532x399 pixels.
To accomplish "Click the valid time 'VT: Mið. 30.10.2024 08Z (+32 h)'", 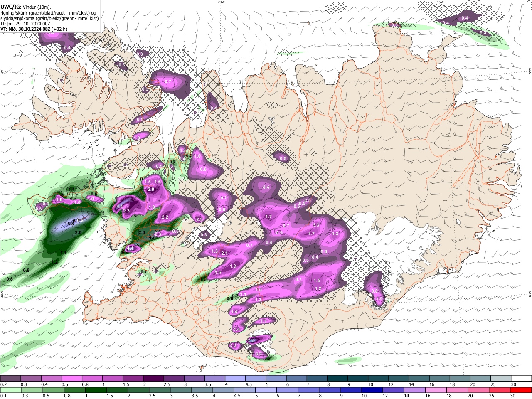I will (x=34, y=29).
